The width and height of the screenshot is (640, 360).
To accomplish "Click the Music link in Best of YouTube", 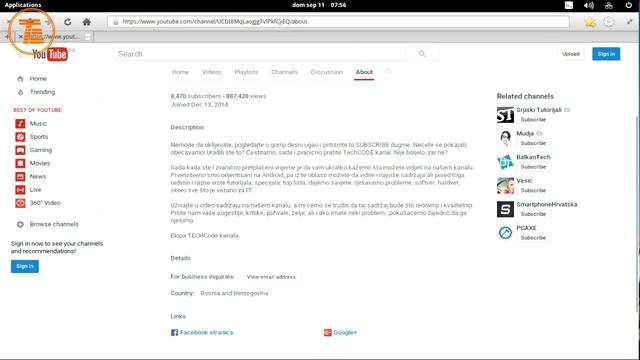I will pyautogui.click(x=38, y=124).
